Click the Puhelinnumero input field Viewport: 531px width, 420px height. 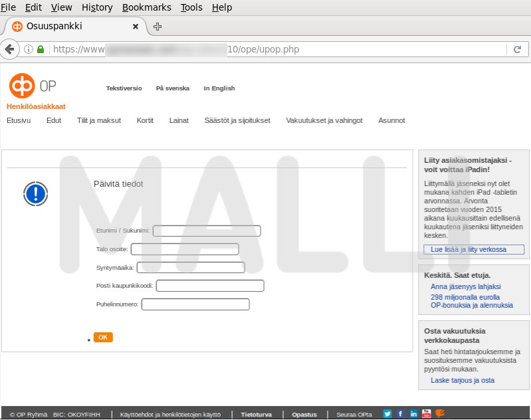[195, 304]
